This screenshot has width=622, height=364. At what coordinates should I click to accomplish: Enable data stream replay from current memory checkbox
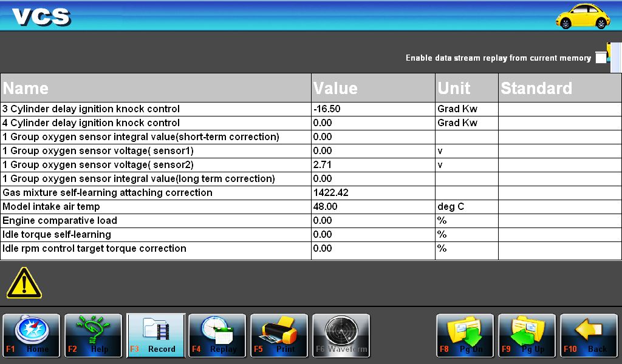(x=601, y=58)
